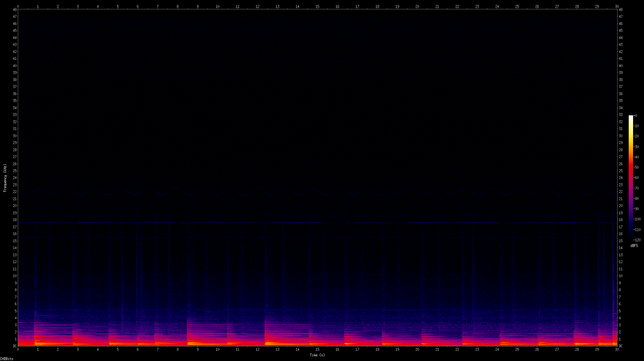The image size is (644, 361).
Task: Click the -20 label on dBFS scale
Action: [x=637, y=136]
